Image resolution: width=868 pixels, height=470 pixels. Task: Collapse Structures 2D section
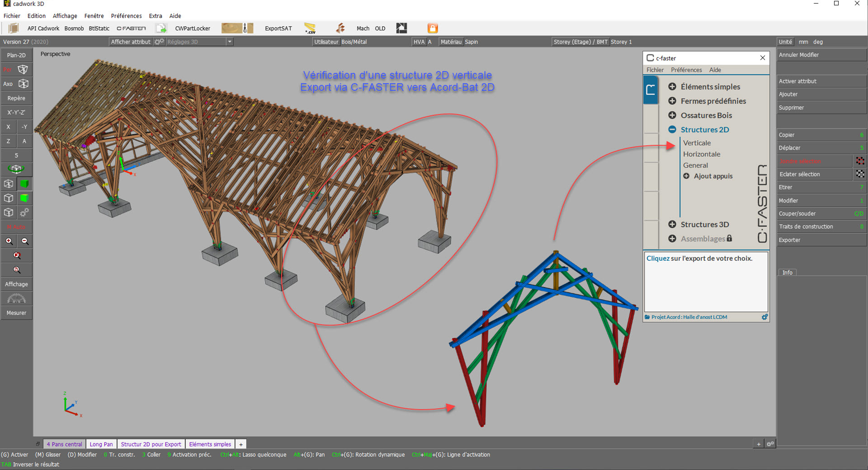pos(672,130)
